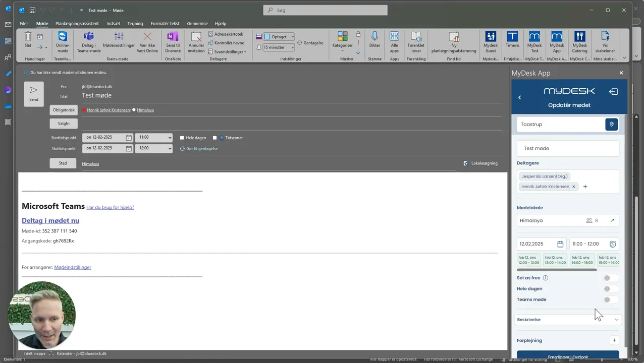Image resolution: width=644 pixels, height=363 pixels.
Task: Open Mødeindstillinger in ribbon
Action: click(119, 40)
